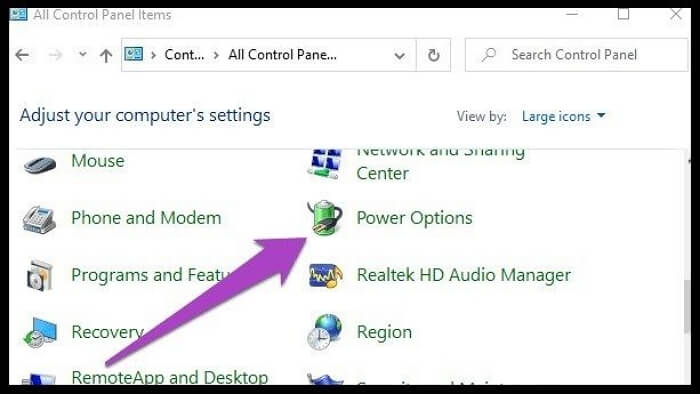Open the Recovery icon
The height and width of the screenshot is (394, 700).
[40, 332]
